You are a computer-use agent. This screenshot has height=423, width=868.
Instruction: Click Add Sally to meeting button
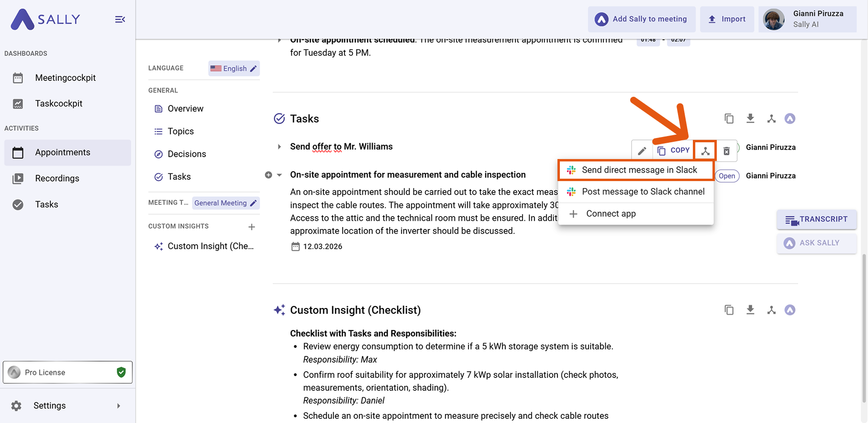pyautogui.click(x=641, y=19)
